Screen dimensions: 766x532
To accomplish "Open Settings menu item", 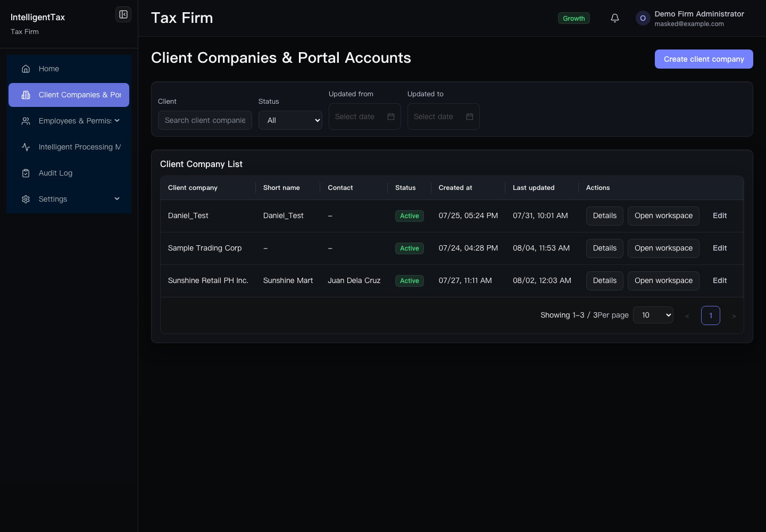I will [x=69, y=199].
